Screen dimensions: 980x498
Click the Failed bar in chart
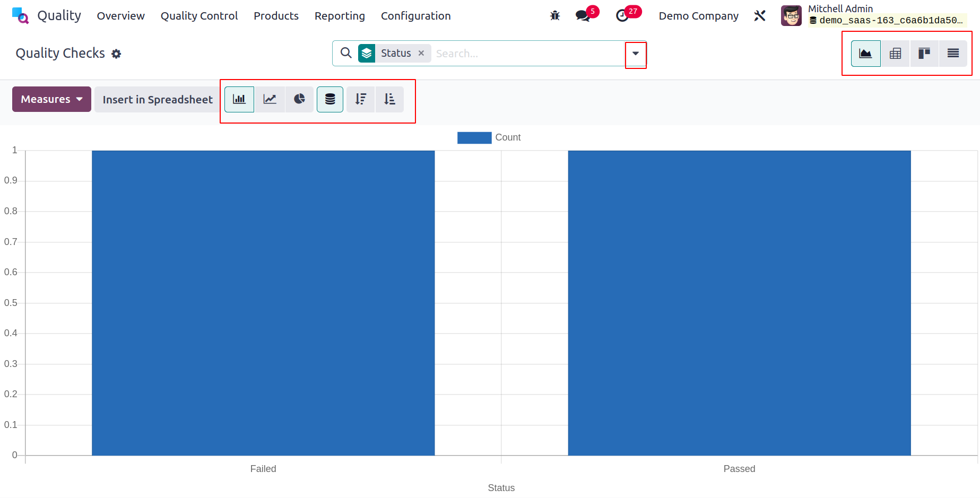[x=263, y=303]
